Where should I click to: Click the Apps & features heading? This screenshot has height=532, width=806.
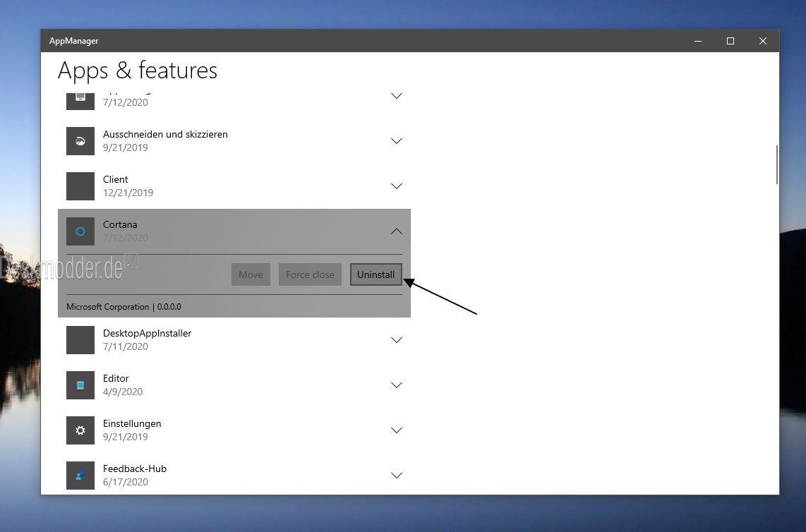[137, 71]
